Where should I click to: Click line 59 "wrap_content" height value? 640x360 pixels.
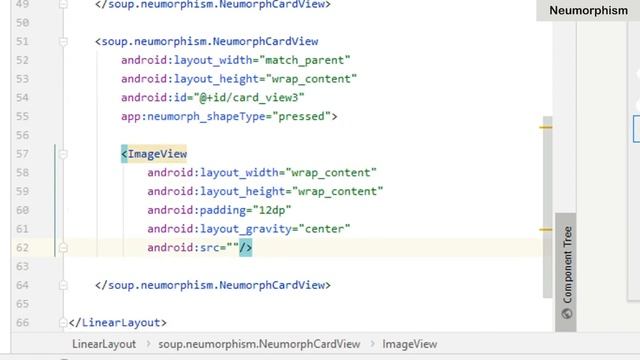(x=338, y=192)
